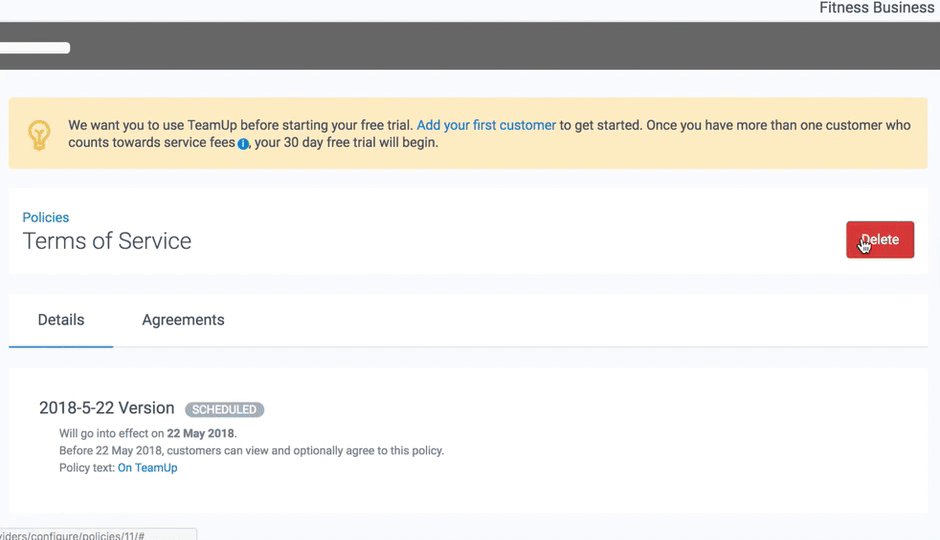This screenshot has height=540, width=940.
Task: Click the Fitness Business label at top
Action: point(876,8)
